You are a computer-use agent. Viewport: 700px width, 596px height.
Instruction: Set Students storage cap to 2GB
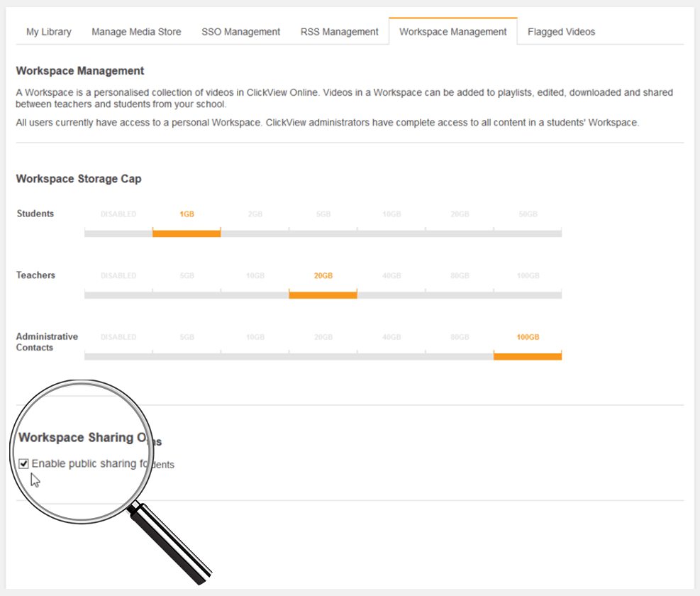255,232
